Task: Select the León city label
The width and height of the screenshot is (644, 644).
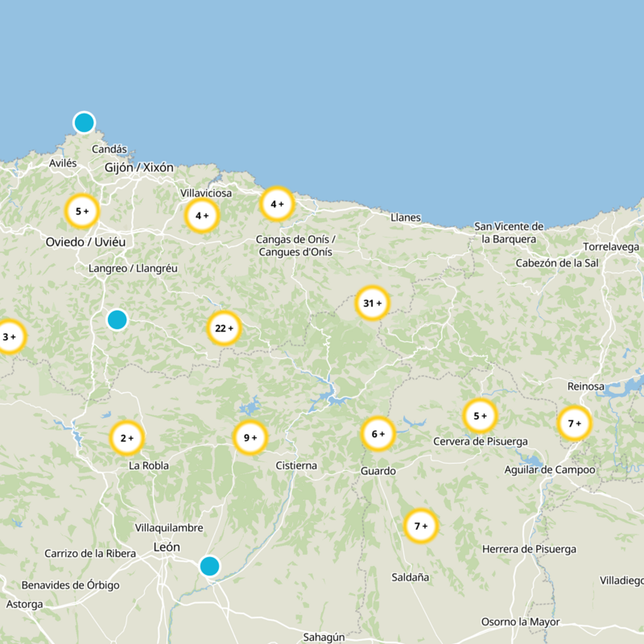Action: click(167, 547)
